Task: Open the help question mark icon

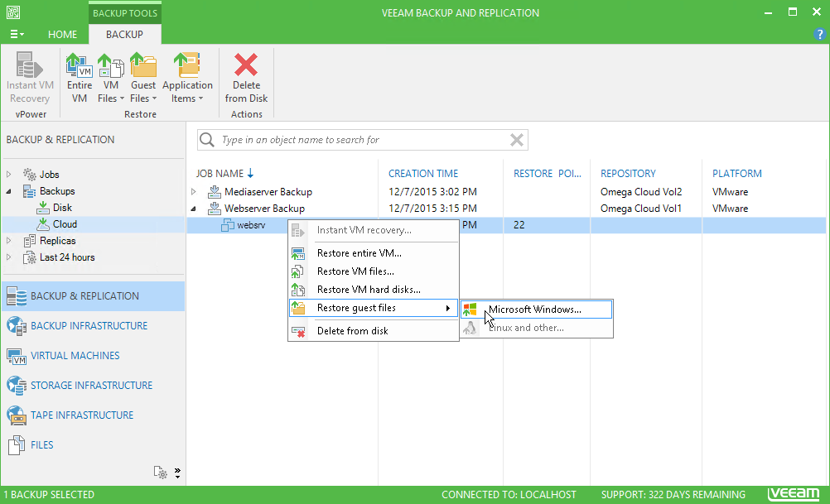Action: 819,35
